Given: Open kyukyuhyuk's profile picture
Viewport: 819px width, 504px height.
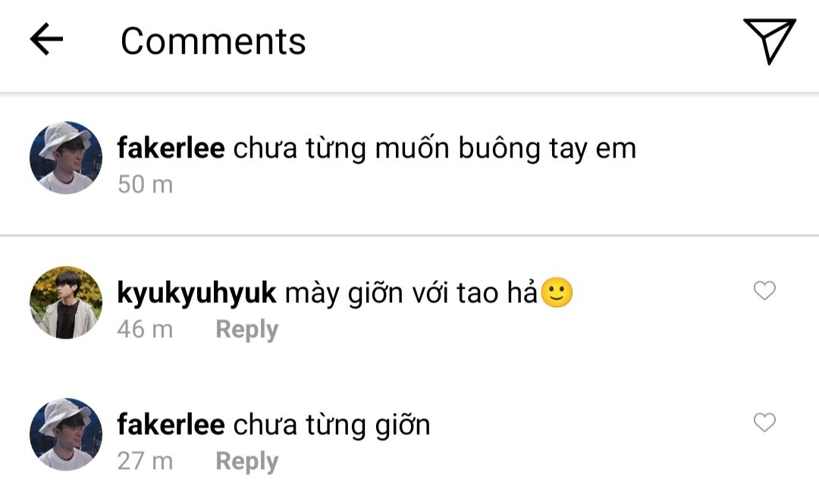Looking at the screenshot, I should point(66,302).
